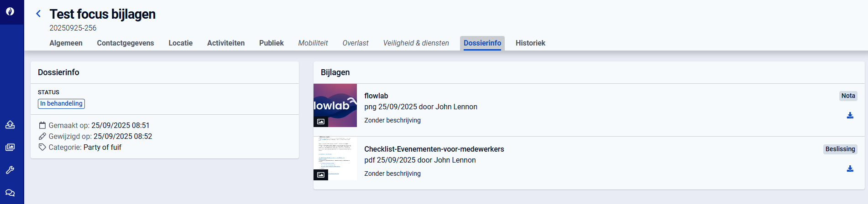Viewport: 868px width, 204px height.
Task: Click the app logo in the sidebar
Action: (x=10, y=12)
